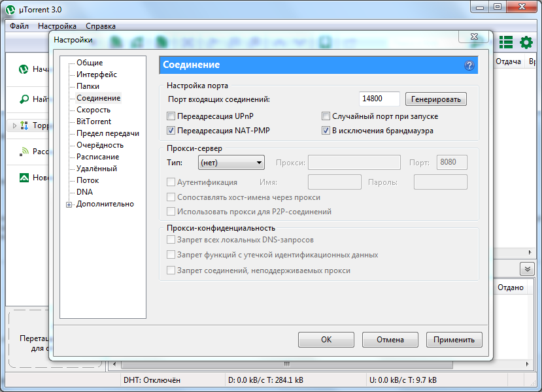The width and height of the screenshot is (542, 392).
Task: Click the download speed status D: 0.0 kB/c
Action: click(265, 380)
